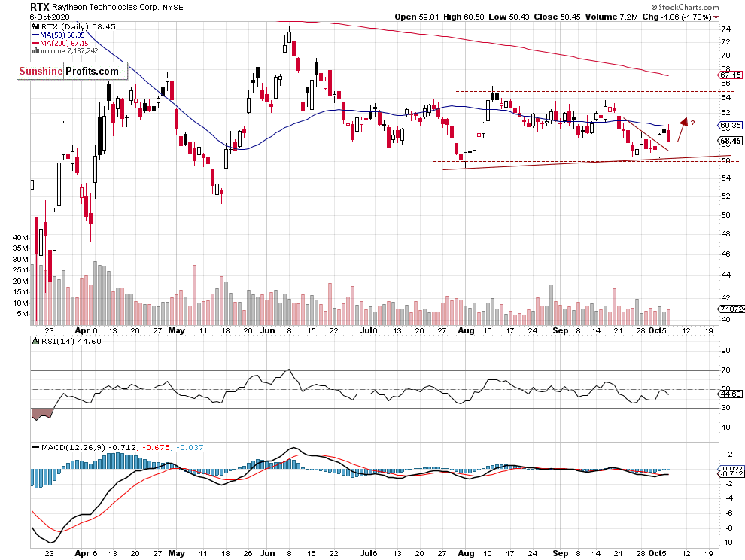Click the Oct label on price chart date axis
The image size is (745, 560).
[655, 330]
